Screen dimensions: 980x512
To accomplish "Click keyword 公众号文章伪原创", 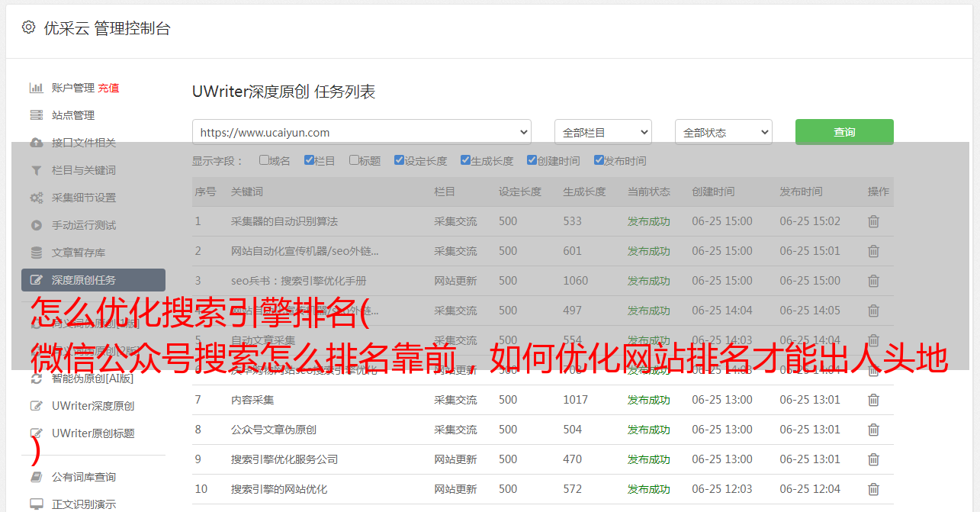I will [x=274, y=430].
